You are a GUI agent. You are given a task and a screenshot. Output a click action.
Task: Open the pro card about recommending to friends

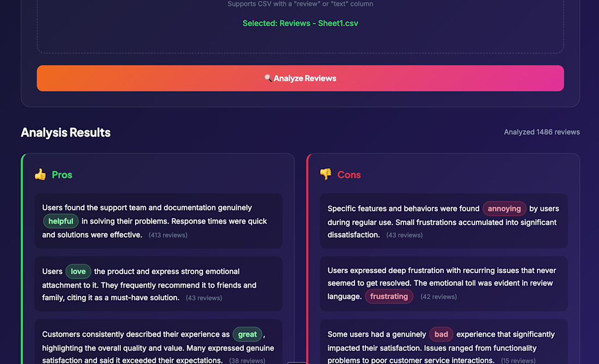(x=158, y=285)
